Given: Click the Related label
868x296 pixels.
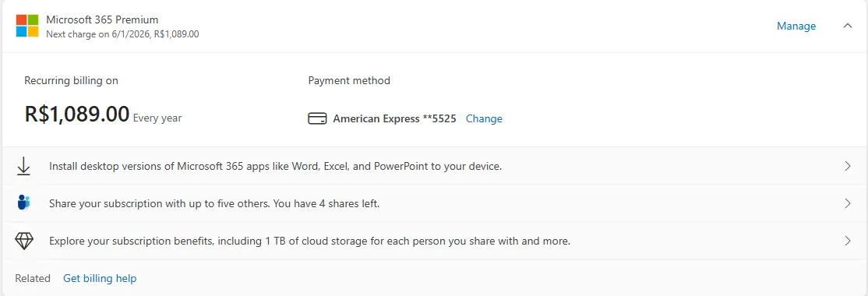Looking at the screenshot, I should 33,278.
